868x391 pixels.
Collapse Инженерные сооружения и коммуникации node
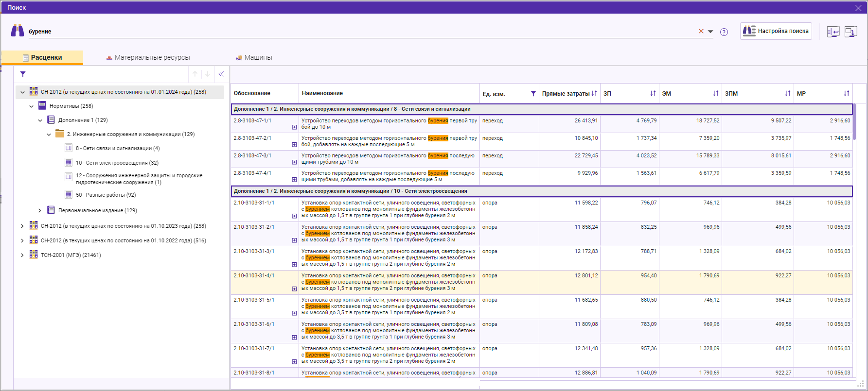(49, 134)
